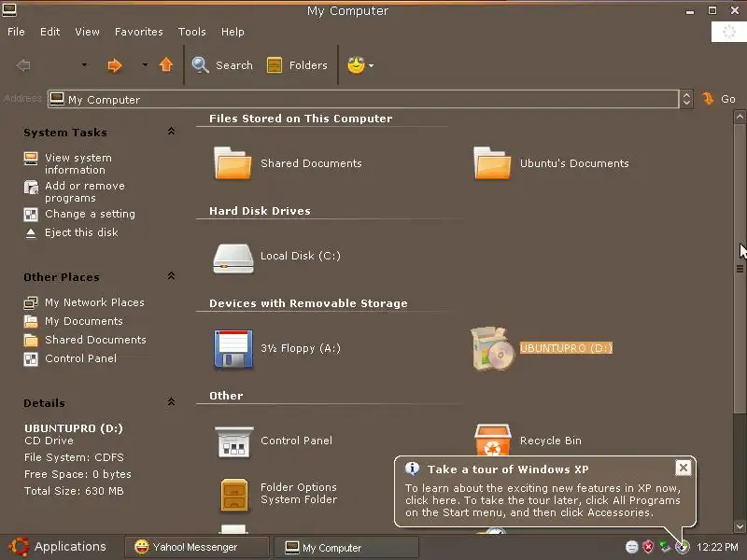Open the Edit menu
This screenshot has height=560, width=747.
pos(50,32)
